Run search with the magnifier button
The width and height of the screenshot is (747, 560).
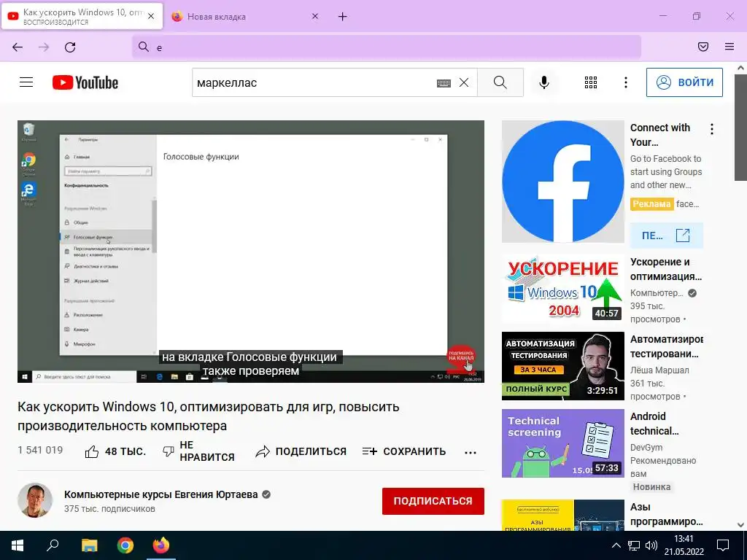coord(500,82)
